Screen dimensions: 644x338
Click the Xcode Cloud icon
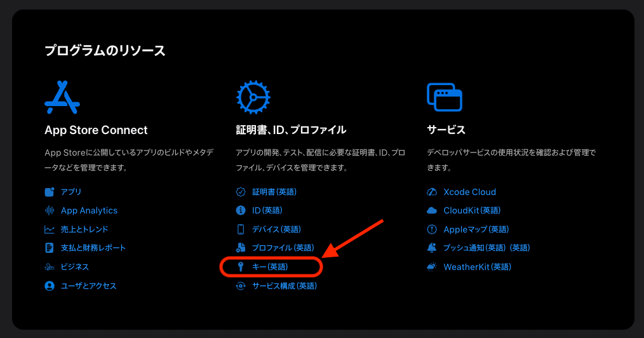click(x=432, y=192)
